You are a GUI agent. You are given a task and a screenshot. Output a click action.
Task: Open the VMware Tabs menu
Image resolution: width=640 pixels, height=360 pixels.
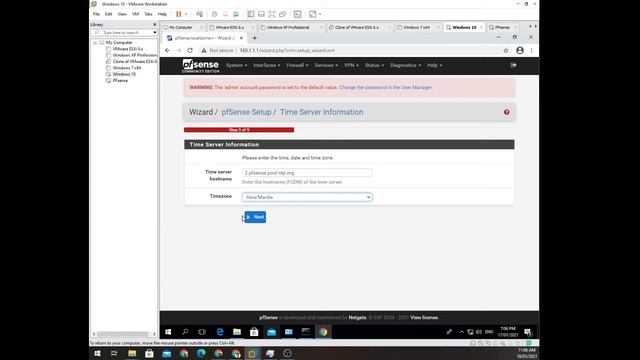(x=148, y=14)
